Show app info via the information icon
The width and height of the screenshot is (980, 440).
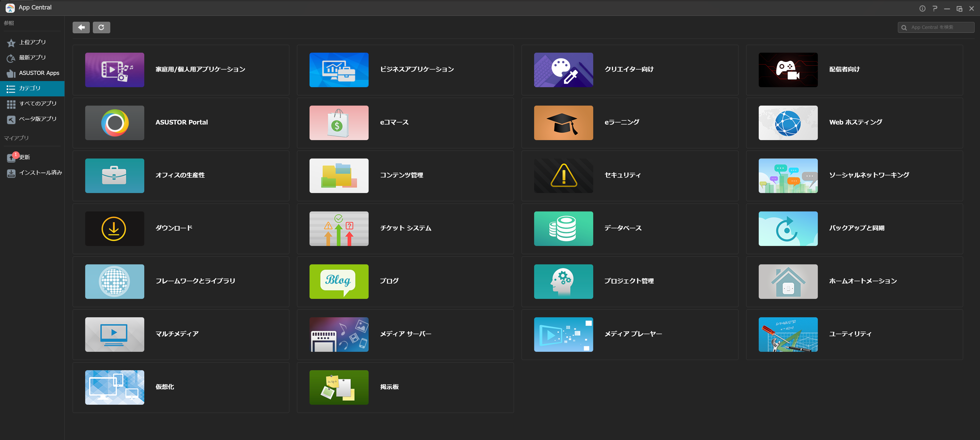pos(922,8)
